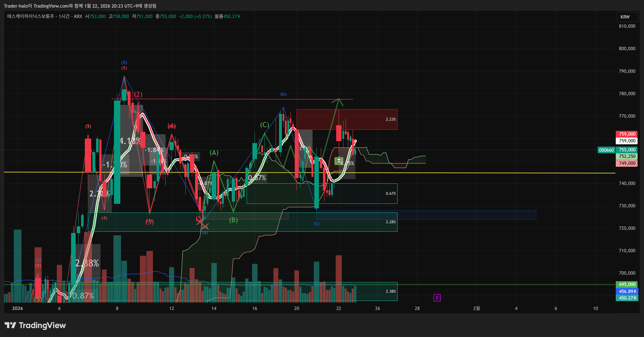Screen dimensions: 644x337
Task: Click the 2026 label on time axis
Action: coord(17,308)
